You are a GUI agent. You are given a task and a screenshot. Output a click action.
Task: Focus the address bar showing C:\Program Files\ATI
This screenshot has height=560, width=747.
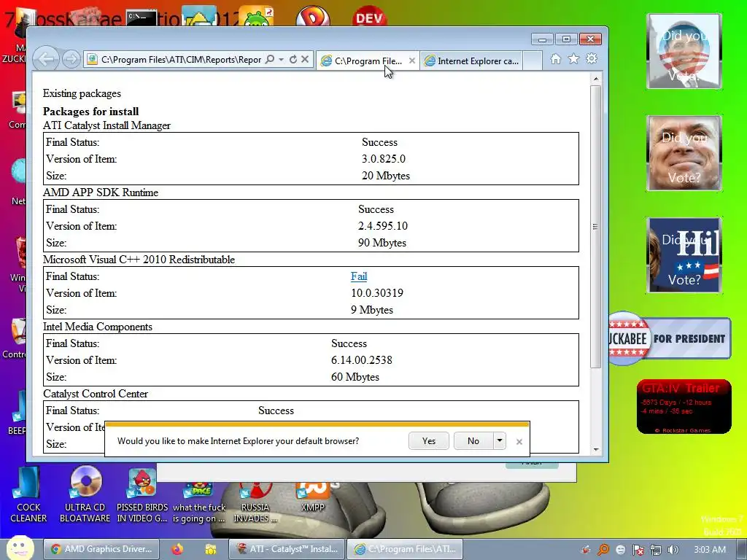click(x=181, y=60)
